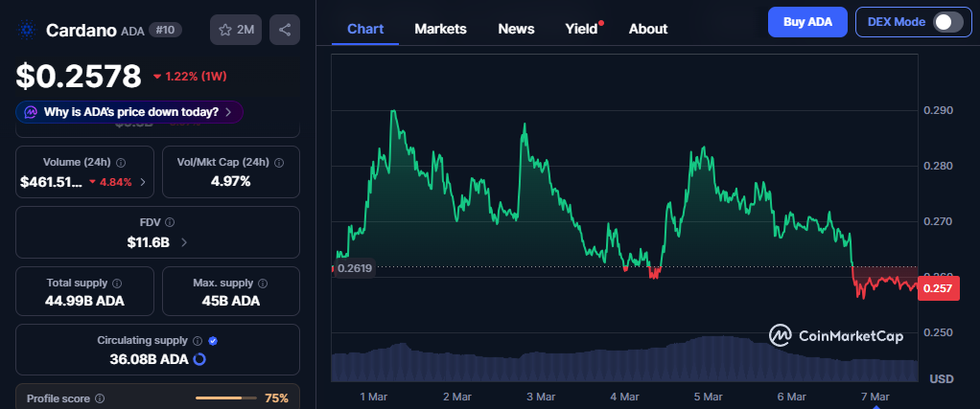Click the Profile score progress bar
980x409 pixels.
225,398
